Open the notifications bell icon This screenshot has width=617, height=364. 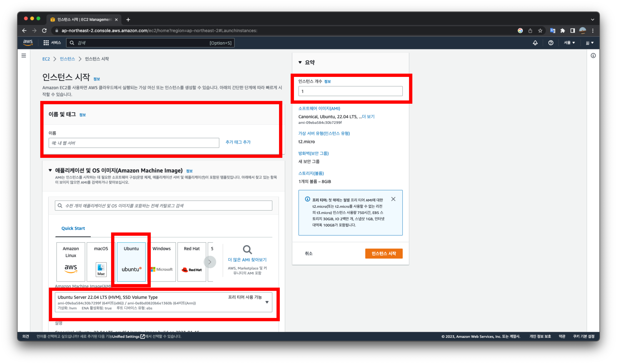pyautogui.click(x=535, y=43)
